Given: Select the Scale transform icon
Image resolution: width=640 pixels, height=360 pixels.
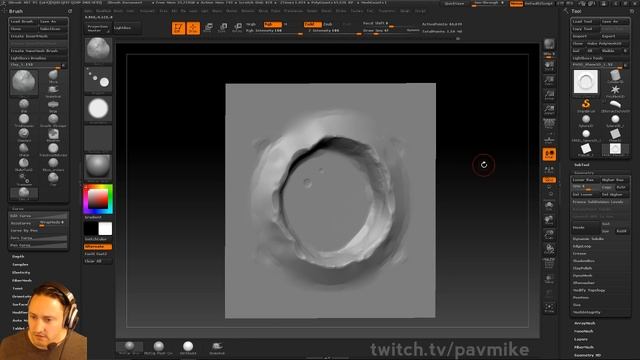Looking at the screenshot, I should click(x=223, y=28).
